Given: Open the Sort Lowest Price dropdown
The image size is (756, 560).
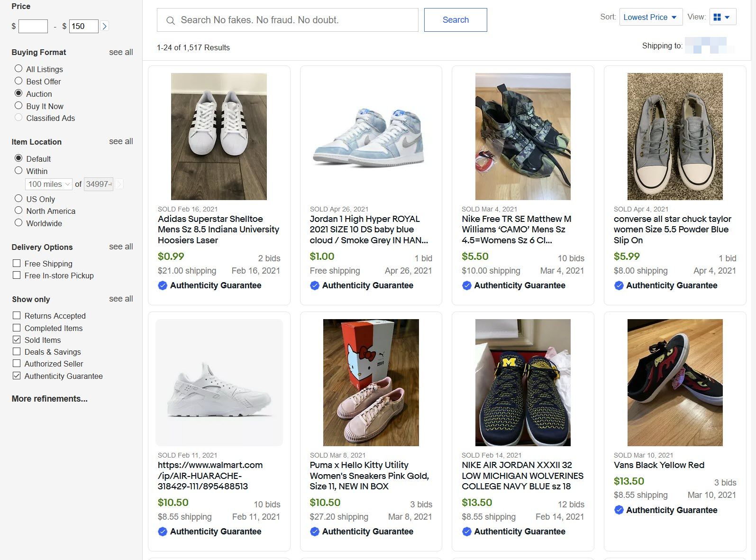Looking at the screenshot, I should pyautogui.click(x=651, y=17).
